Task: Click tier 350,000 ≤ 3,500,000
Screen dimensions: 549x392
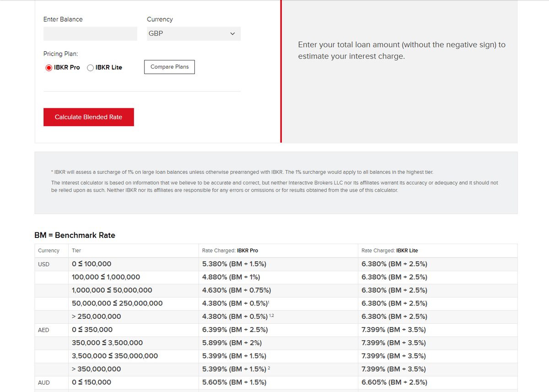Action: 108,343
